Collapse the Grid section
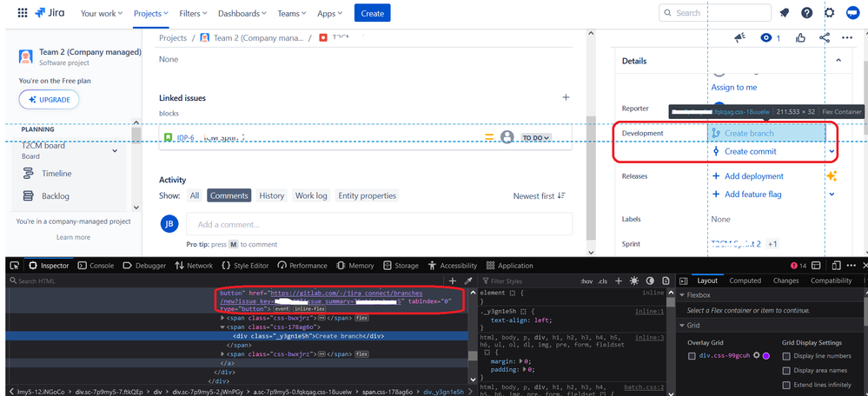 (682, 325)
